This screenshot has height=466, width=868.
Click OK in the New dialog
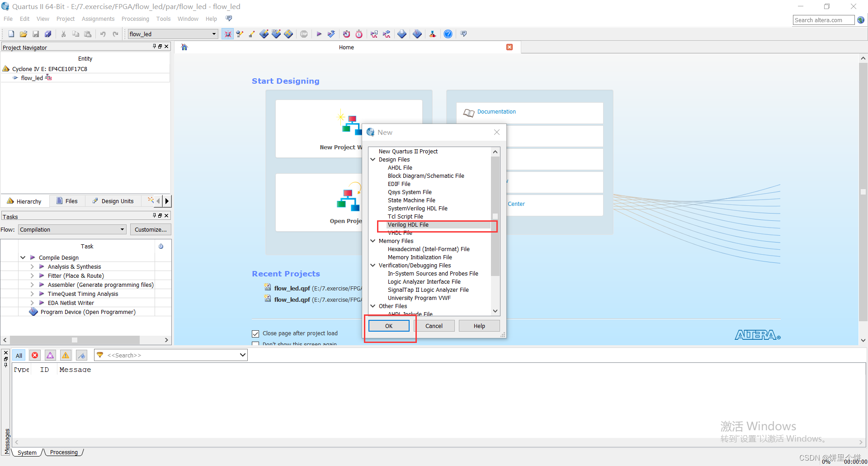389,326
